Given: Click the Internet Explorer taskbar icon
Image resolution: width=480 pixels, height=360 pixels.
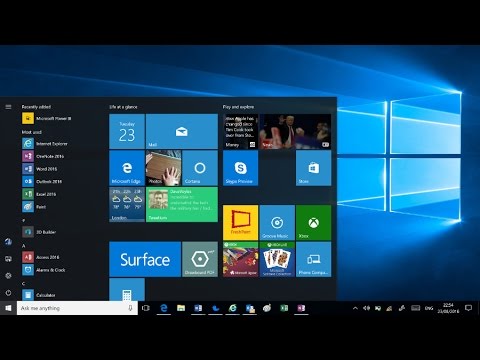Looking at the screenshot, I should (x=233, y=308).
